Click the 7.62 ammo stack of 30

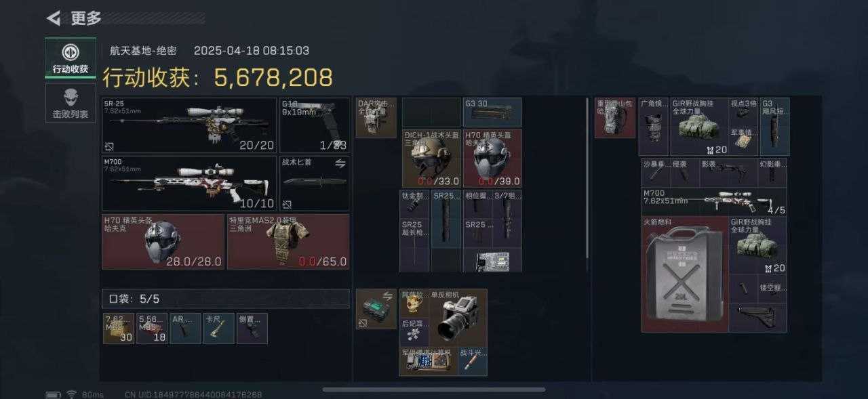coord(118,328)
